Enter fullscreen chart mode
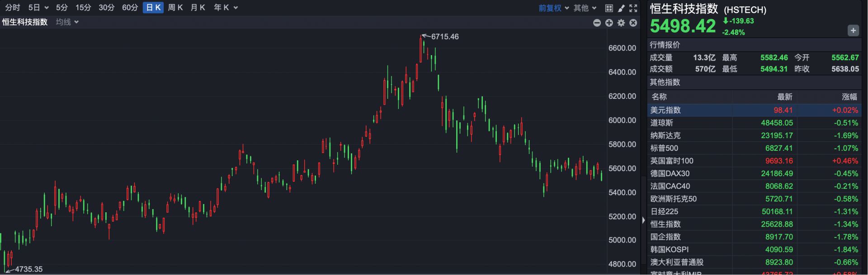Screen dimensions: 868x275 coord(633,8)
